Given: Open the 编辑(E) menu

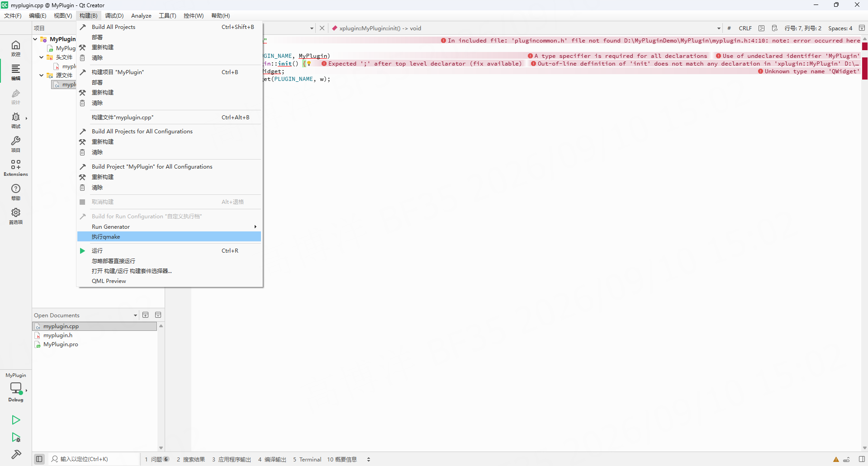Looking at the screenshot, I should 38,16.
